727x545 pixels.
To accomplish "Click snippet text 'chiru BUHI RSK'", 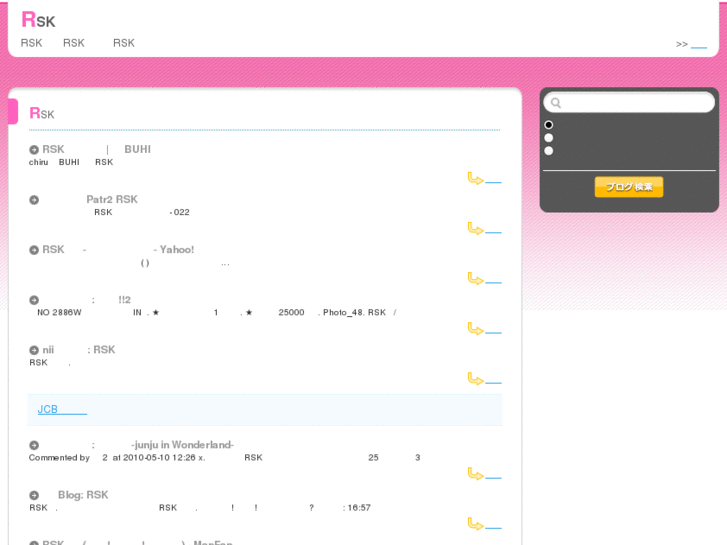I will click(71, 162).
